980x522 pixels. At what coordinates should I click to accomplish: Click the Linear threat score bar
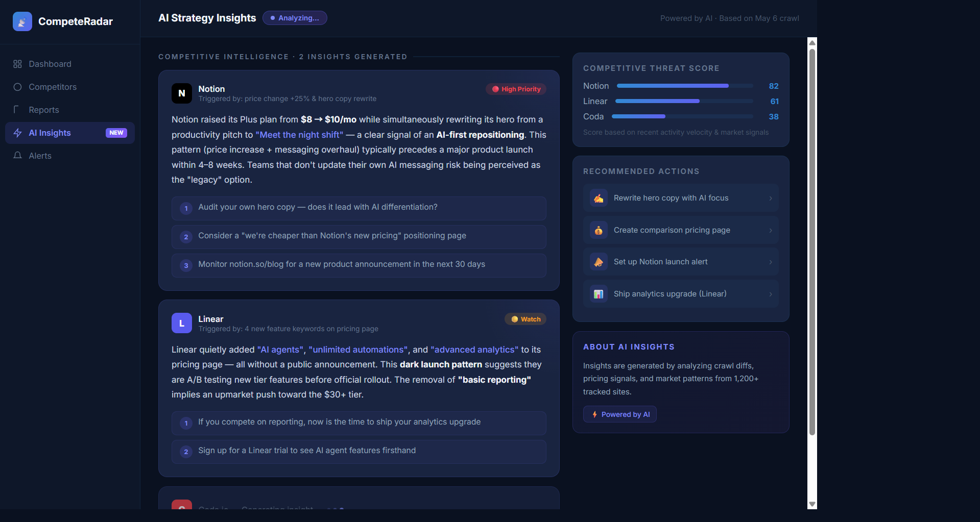point(684,101)
